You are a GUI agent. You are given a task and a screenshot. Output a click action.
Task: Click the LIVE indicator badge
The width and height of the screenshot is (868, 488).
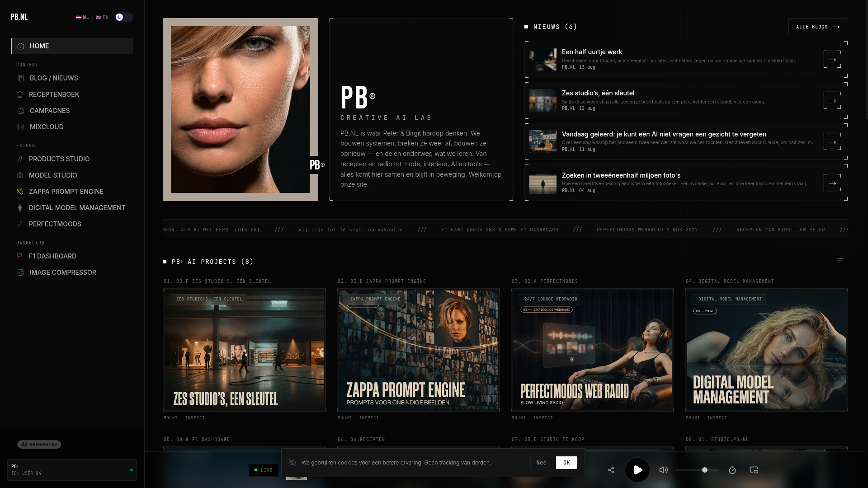(264, 470)
